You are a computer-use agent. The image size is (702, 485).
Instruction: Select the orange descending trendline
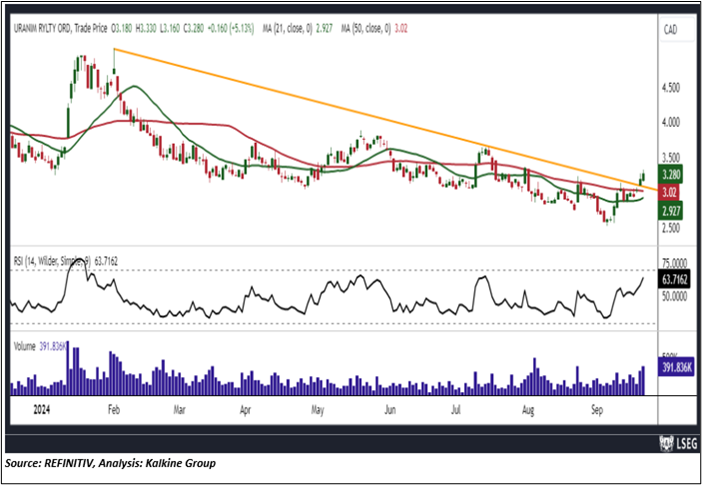tap(385, 120)
